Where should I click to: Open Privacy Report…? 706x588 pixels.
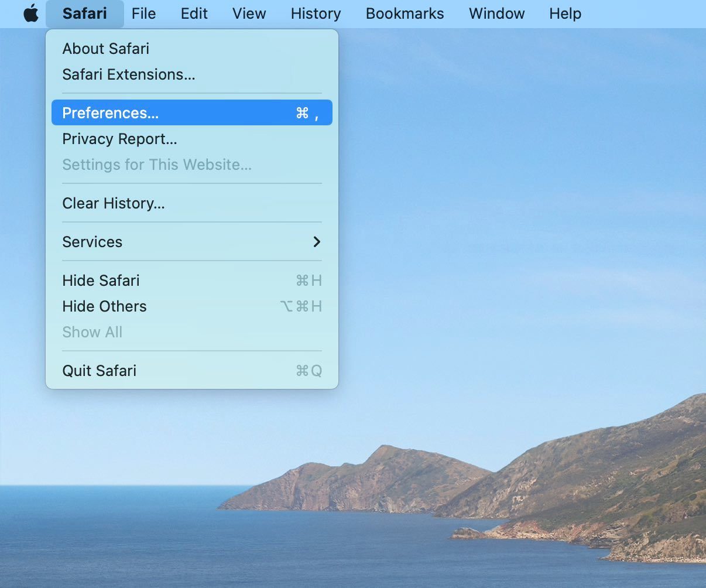pyautogui.click(x=192, y=139)
